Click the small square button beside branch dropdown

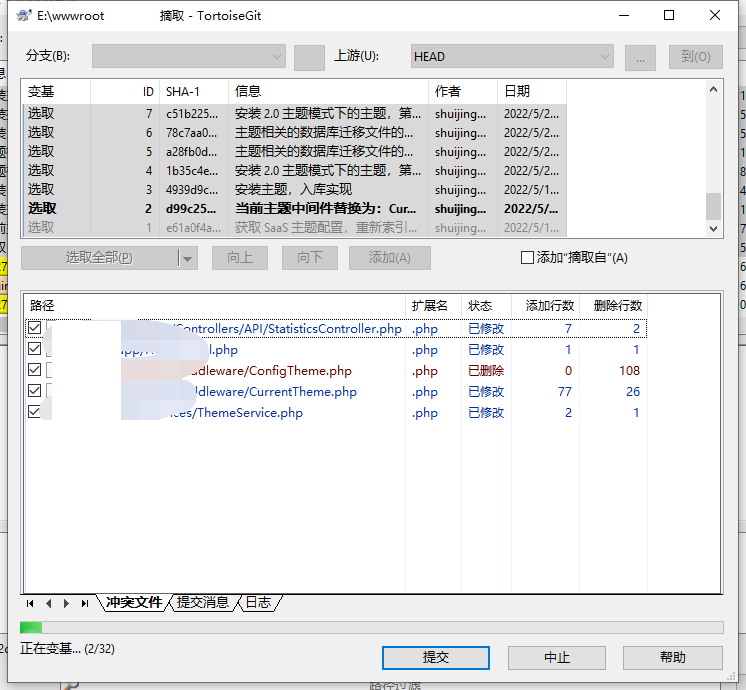pos(309,57)
